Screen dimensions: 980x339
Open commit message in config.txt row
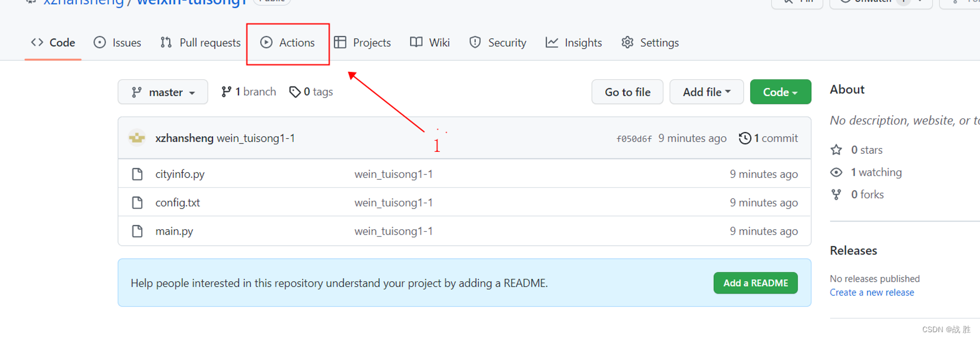(393, 202)
